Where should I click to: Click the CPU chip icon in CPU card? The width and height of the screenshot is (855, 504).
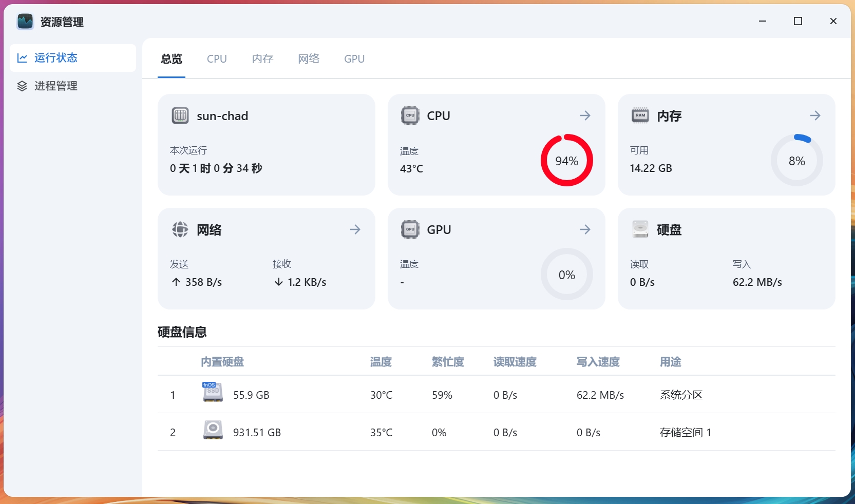coord(410,115)
